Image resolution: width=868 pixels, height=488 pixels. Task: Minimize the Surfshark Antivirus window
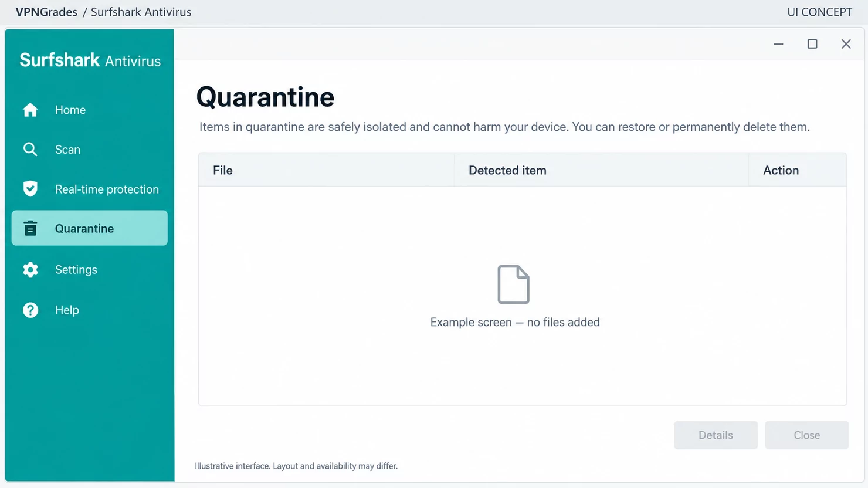(778, 44)
